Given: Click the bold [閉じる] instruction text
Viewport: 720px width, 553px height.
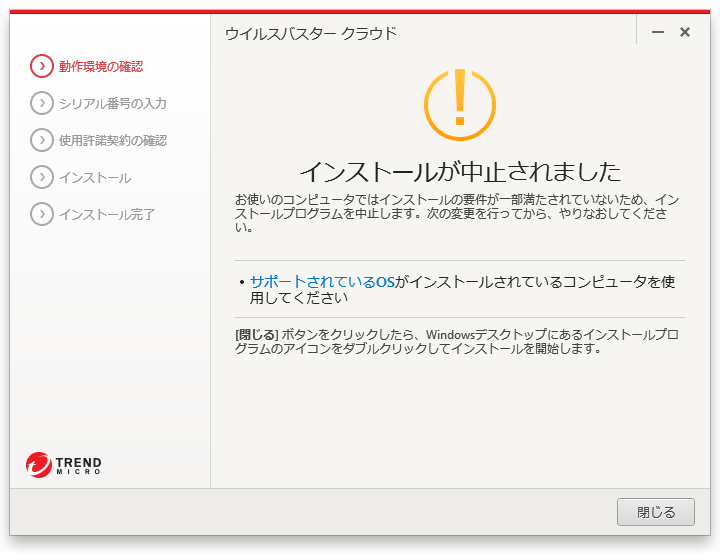Looking at the screenshot, I should 257,334.
